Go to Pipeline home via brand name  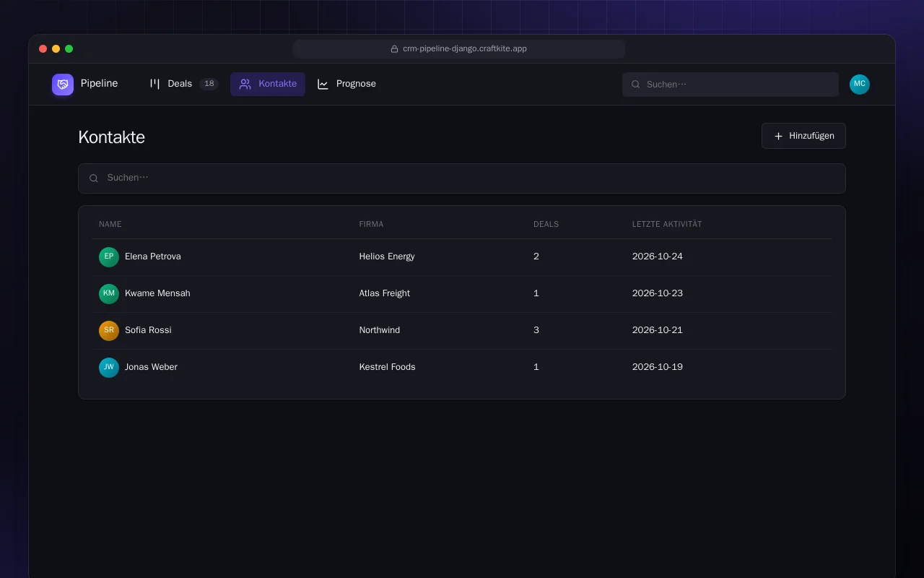pos(99,84)
